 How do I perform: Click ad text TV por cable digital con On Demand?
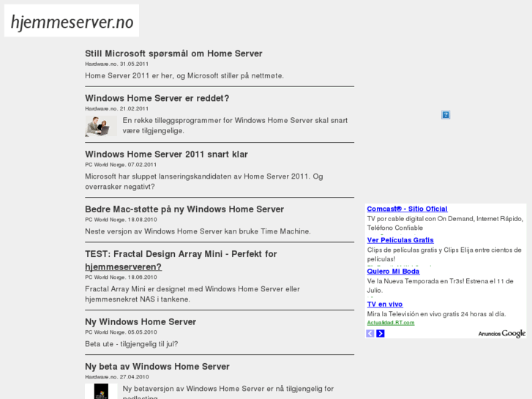[x=445, y=223]
